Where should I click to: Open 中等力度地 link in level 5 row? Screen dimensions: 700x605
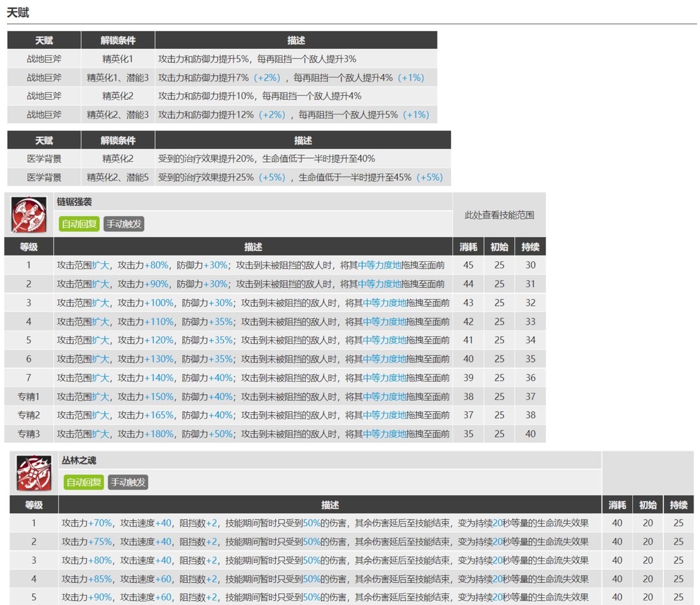pyautogui.click(x=385, y=340)
